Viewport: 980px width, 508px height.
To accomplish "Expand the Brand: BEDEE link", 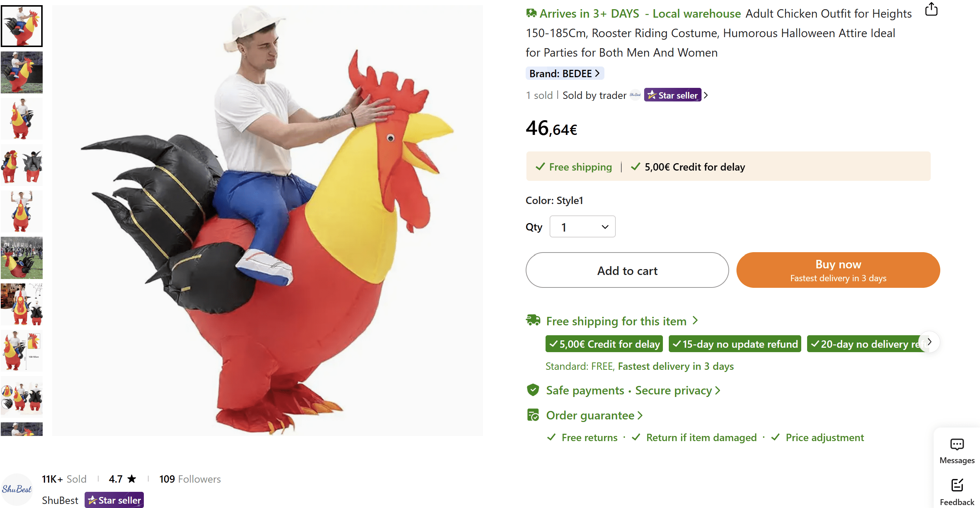I will pos(564,74).
